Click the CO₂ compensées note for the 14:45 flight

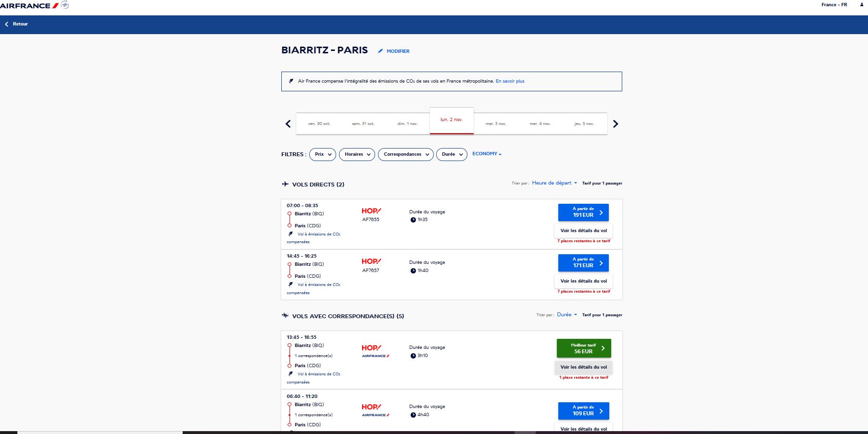coord(314,288)
